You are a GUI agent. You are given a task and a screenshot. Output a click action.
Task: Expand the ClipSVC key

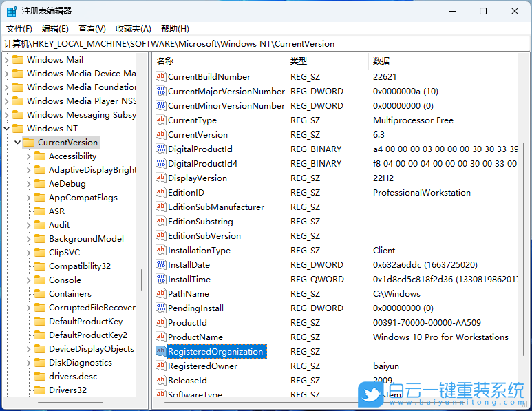(x=28, y=253)
